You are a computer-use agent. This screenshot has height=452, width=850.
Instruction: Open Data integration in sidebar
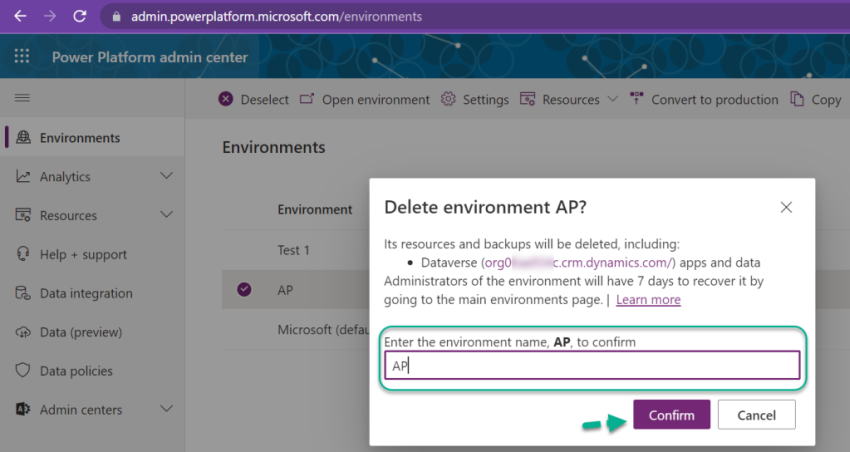(x=86, y=293)
